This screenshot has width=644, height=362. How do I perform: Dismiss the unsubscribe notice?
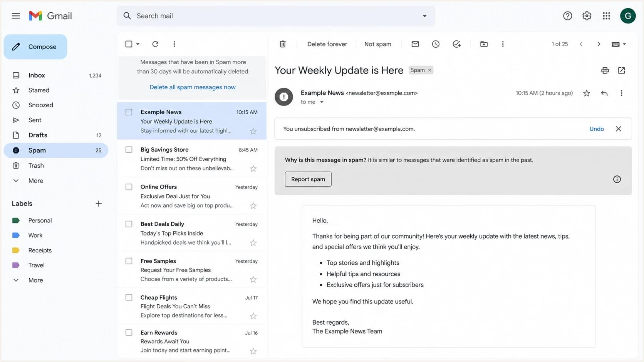coord(619,129)
